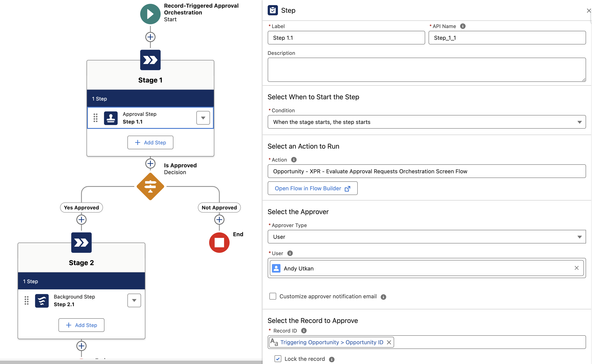Image resolution: width=592 pixels, height=364 pixels.
Task: Click the Step 1.1 approval stamp icon
Action: click(x=111, y=118)
